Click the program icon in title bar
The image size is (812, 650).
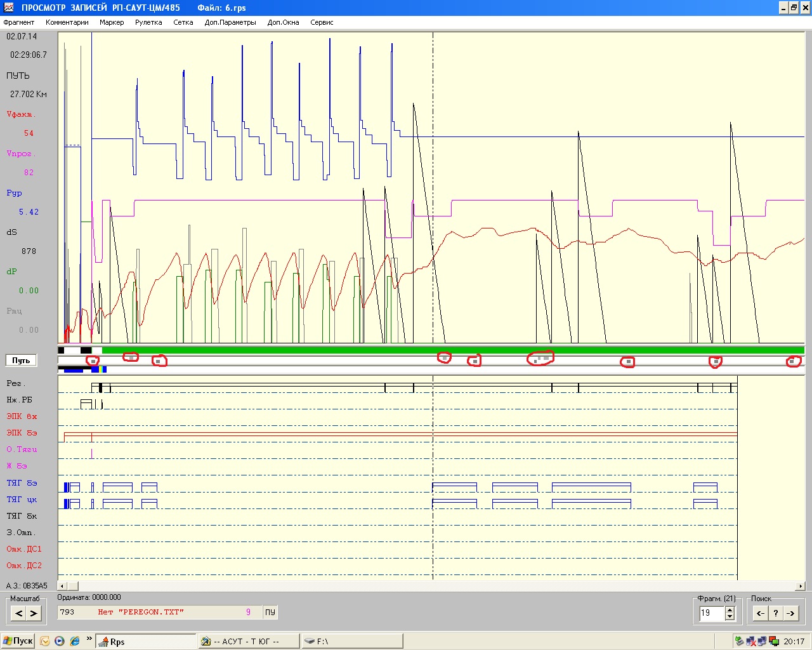coord(8,8)
